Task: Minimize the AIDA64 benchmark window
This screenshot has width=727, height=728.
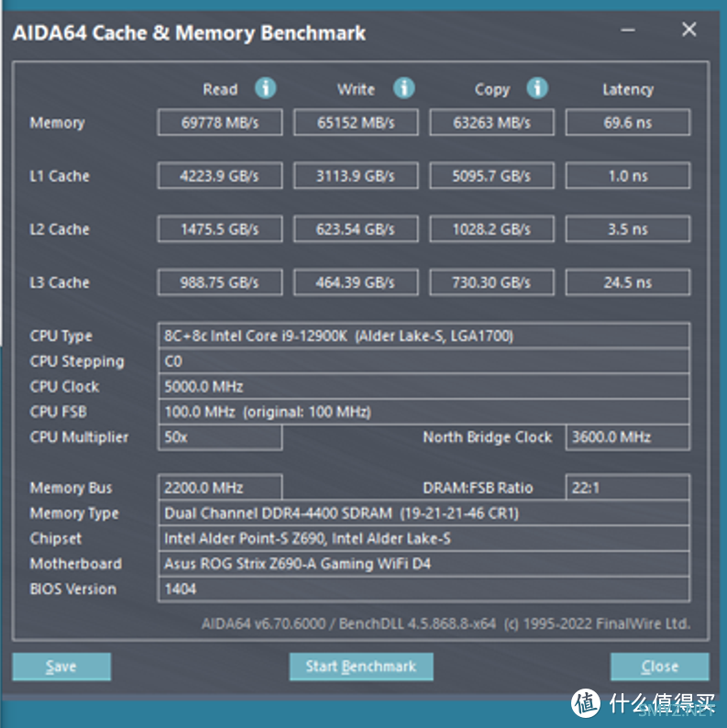Action: click(x=628, y=30)
